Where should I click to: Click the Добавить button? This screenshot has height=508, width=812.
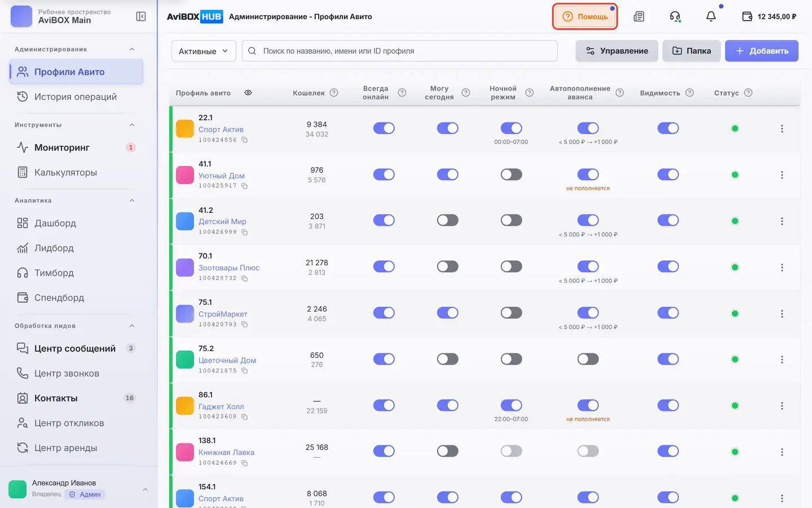(x=762, y=51)
